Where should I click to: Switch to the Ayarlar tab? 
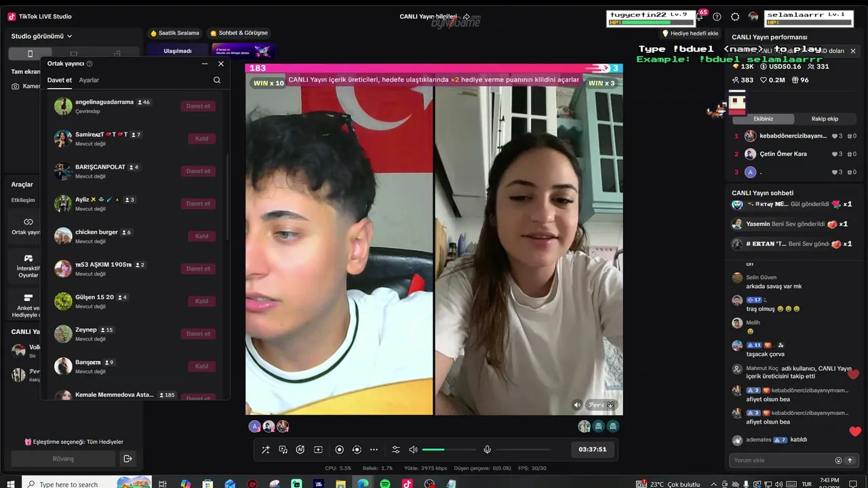click(x=89, y=80)
